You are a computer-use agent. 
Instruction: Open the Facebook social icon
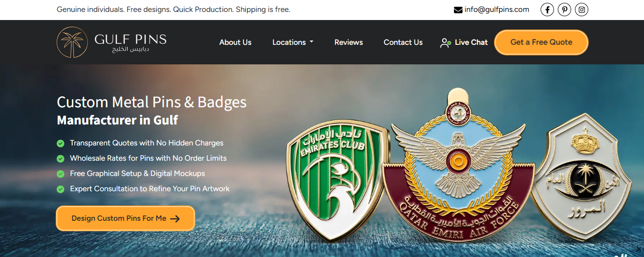point(547,10)
